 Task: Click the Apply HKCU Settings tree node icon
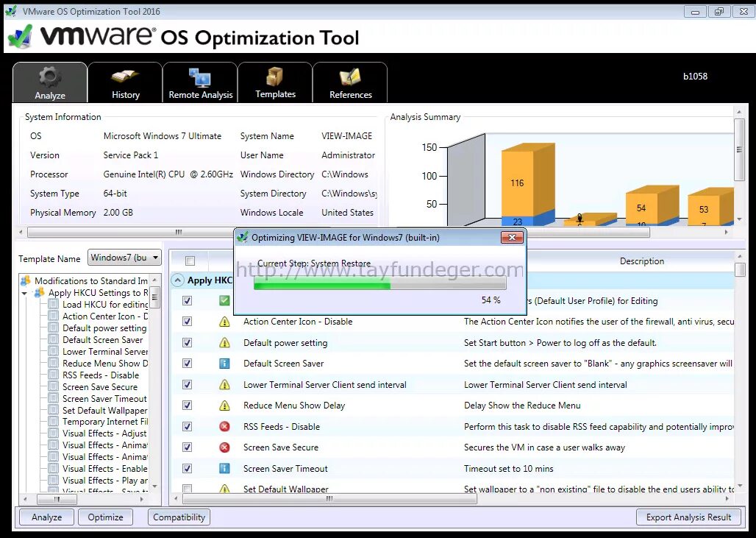[x=39, y=292]
